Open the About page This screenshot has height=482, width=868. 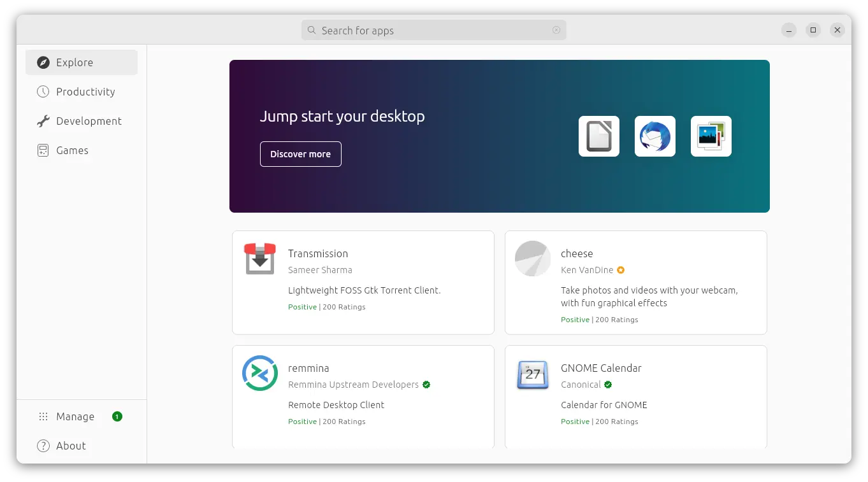pos(70,446)
